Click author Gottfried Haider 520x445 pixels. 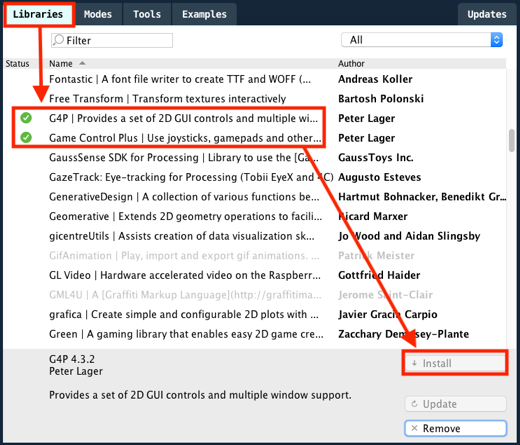[379, 275]
